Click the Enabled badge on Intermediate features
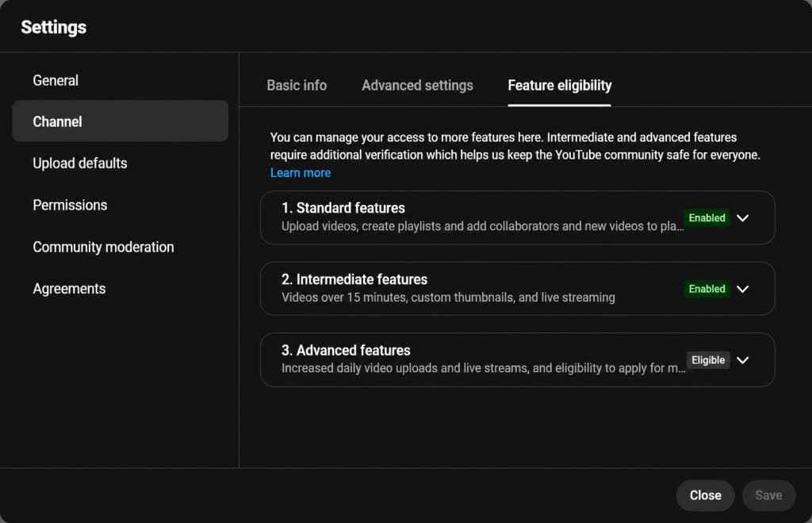The image size is (812, 523). [707, 289]
